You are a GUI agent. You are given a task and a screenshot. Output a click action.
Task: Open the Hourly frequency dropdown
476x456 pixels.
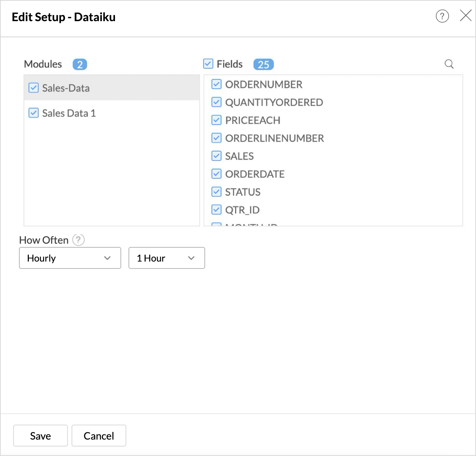click(70, 258)
